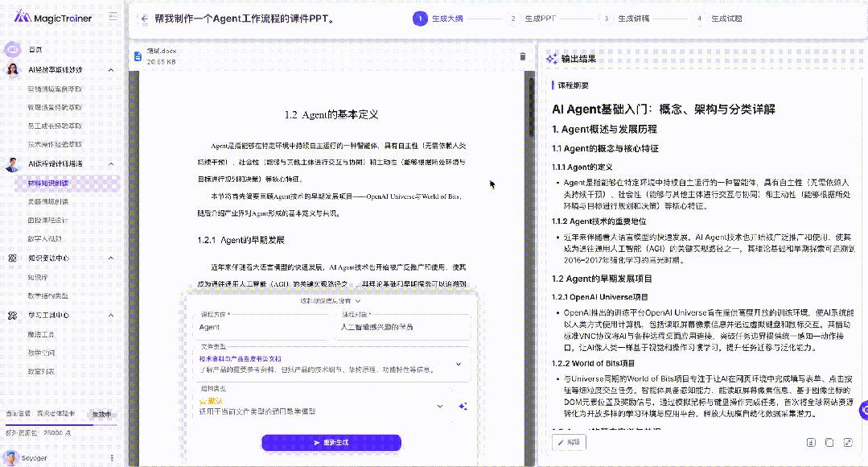Click the heading 1. Agent概述与发展历程

pos(604,129)
